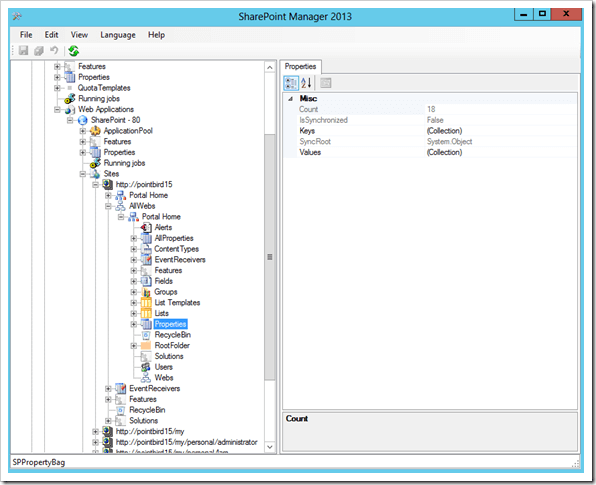Screen dimensions: 596x485
Task: Select the QuotaTemplates tree item
Action: coord(104,88)
